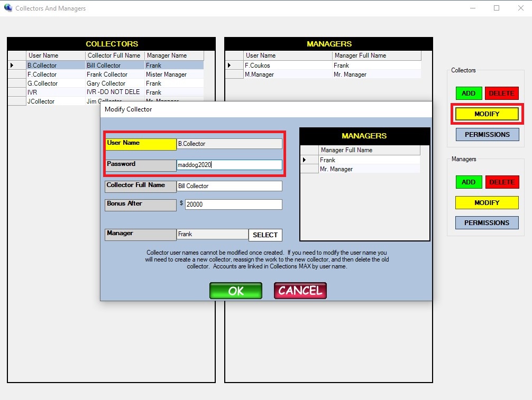Click the Collectors ADD button

(469, 94)
